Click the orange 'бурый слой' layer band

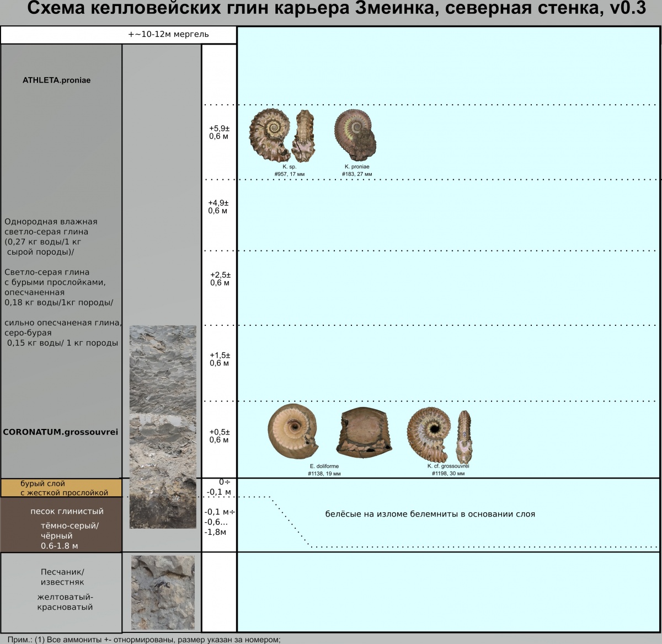(61, 488)
